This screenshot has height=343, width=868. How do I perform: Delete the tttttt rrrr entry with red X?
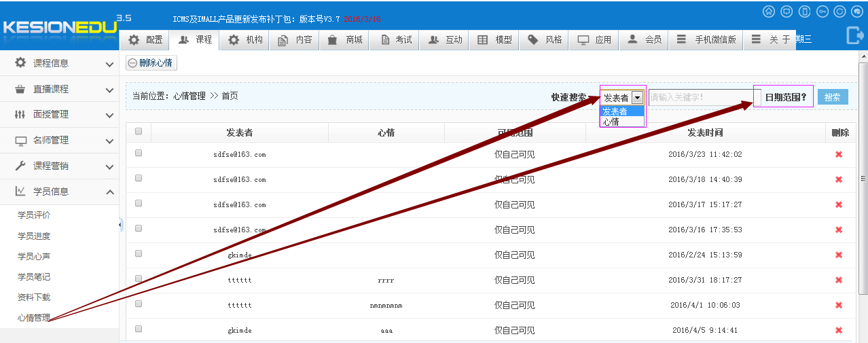coord(839,280)
